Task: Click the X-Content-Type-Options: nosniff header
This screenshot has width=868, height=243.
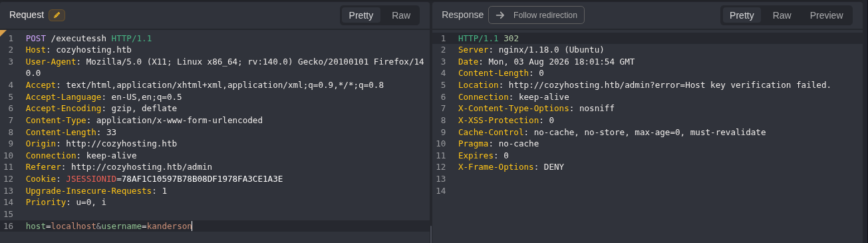Action: (x=536, y=109)
